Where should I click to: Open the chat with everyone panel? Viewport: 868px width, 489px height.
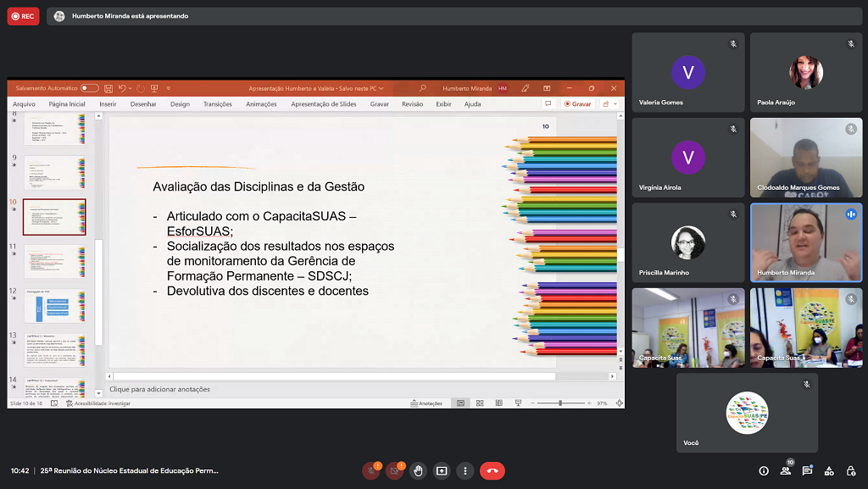[808, 470]
